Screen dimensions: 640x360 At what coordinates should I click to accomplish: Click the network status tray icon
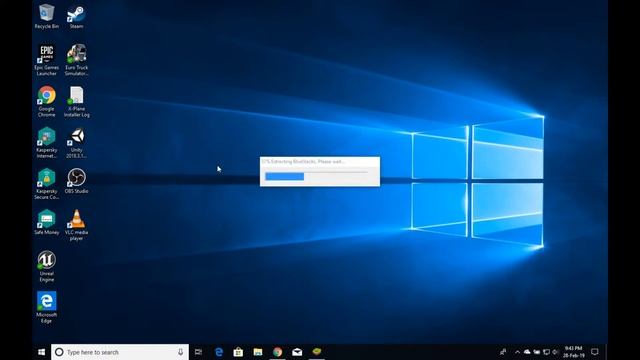[546, 352]
